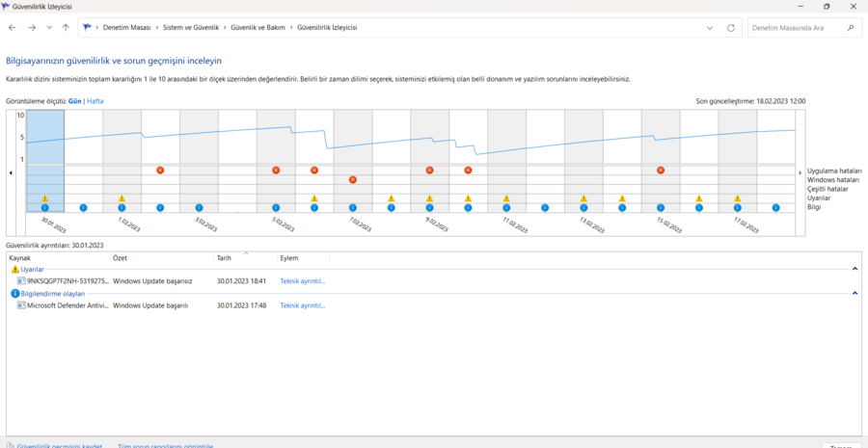The width and height of the screenshot is (868, 448).
Task: Click Tüm sorun raporlarını görüntüle link
Action: coord(166,445)
